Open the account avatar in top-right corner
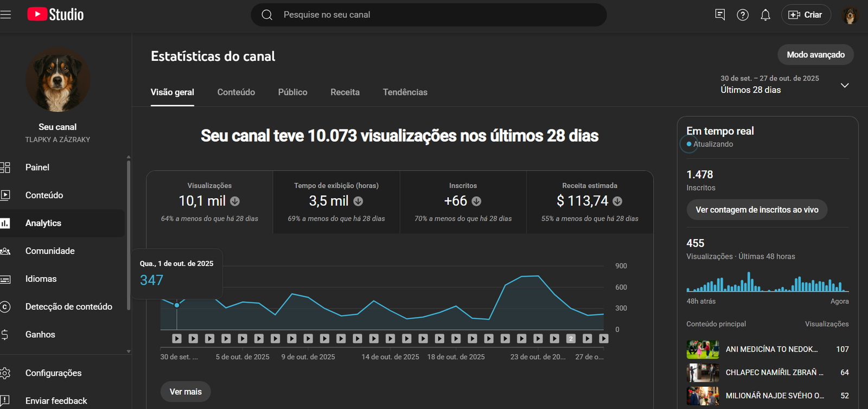Image resolution: width=868 pixels, height=409 pixels. (850, 15)
